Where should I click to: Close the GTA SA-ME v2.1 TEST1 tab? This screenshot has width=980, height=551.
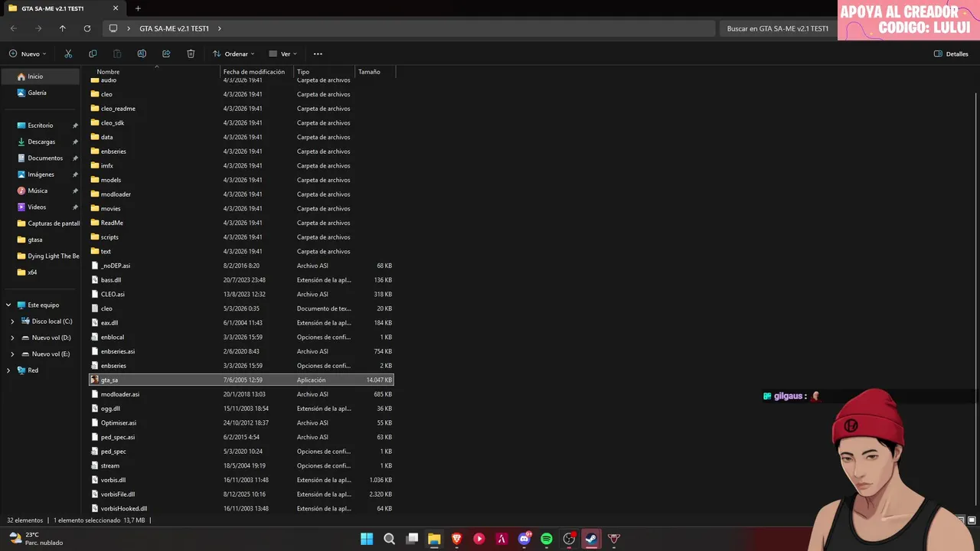tap(116, 8)
